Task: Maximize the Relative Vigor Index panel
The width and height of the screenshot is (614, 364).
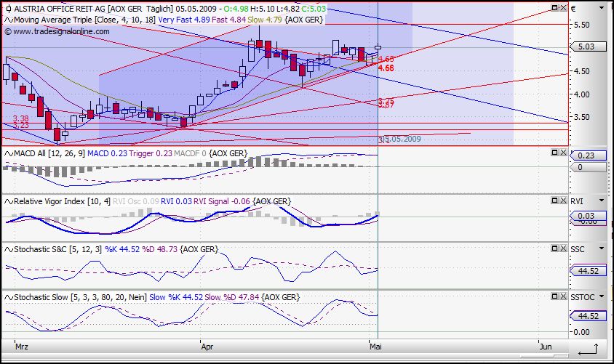Action: coord(554,201)
